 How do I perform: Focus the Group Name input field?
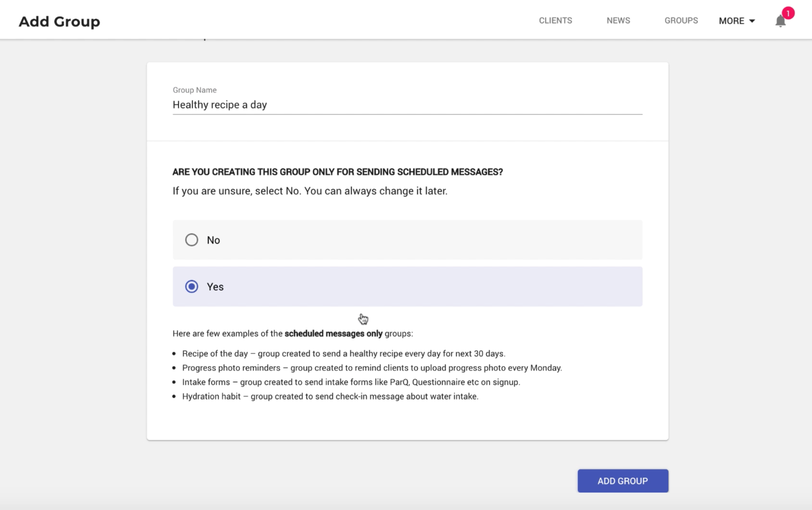407,105
